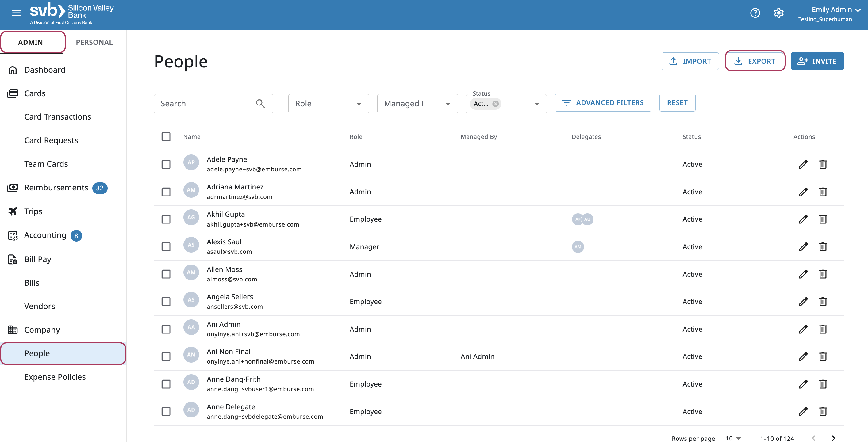Image resolution: width=868 pixels, height=442 pixels.
Task: Tick the select-all header checkbox
Action: [166, 137]
